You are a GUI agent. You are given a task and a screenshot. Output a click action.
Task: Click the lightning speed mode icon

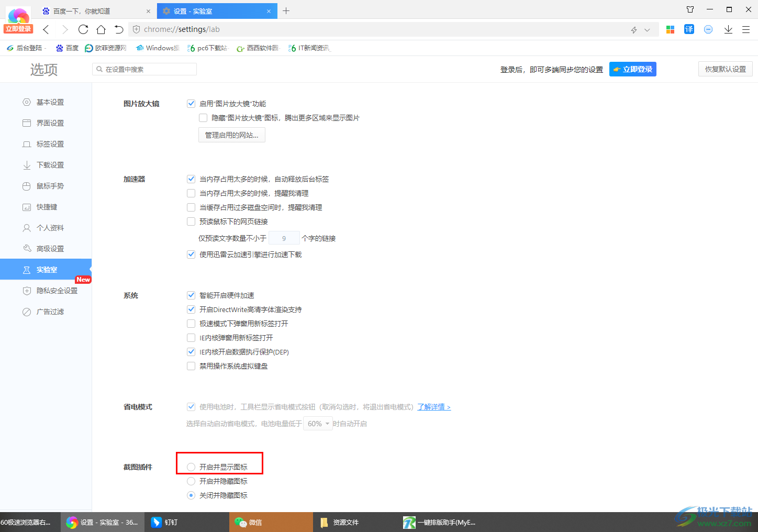click(x=634, y=30)
